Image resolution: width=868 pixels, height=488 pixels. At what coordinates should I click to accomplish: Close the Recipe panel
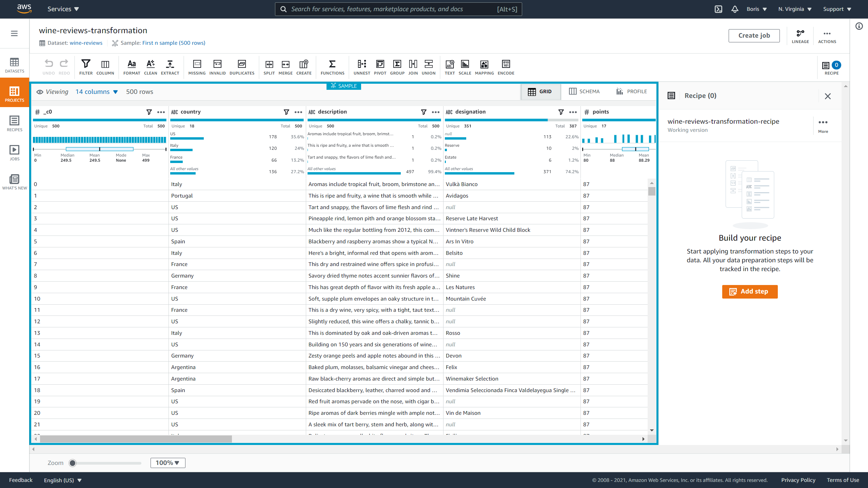tap(828, 96)
